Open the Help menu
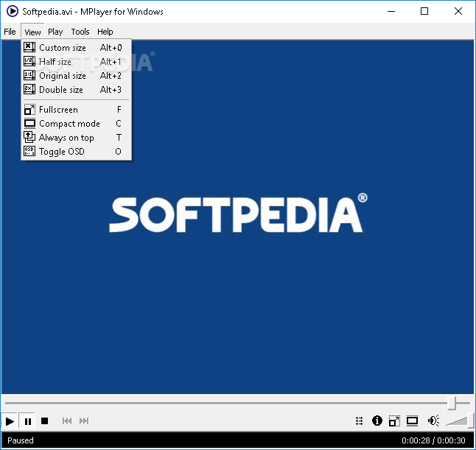 105,32
